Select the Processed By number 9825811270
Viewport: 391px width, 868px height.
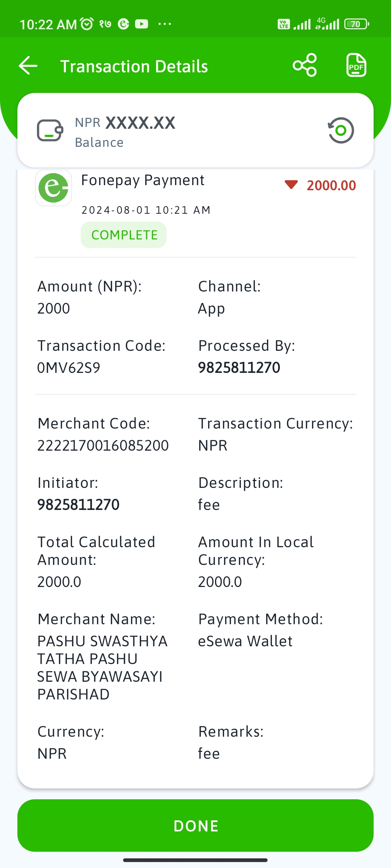click(x=239, y=368)
